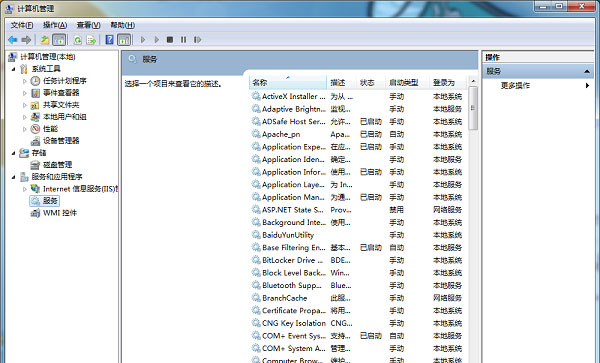Expand the 任务计划程序 node arrow
600x363 pixels.
click(x=25, y=81)
